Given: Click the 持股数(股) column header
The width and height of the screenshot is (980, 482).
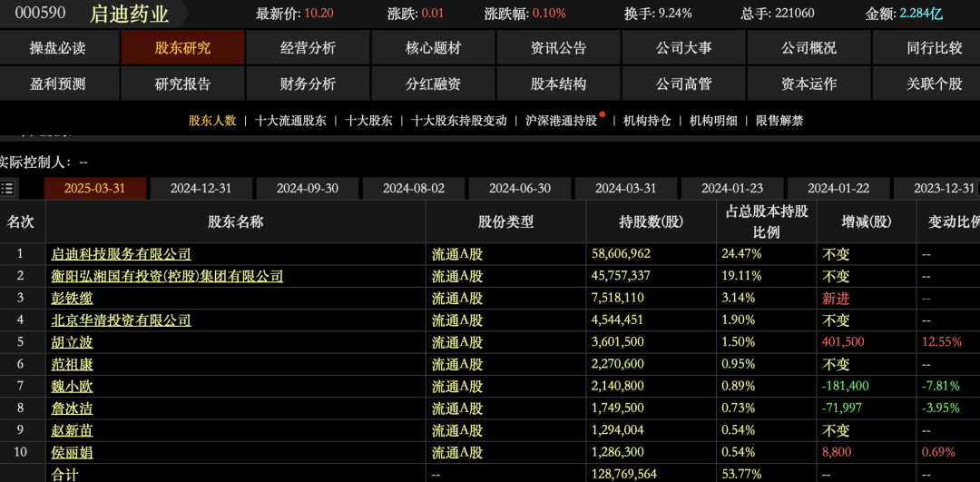Looking at the screenshot, I should (652, 221).
